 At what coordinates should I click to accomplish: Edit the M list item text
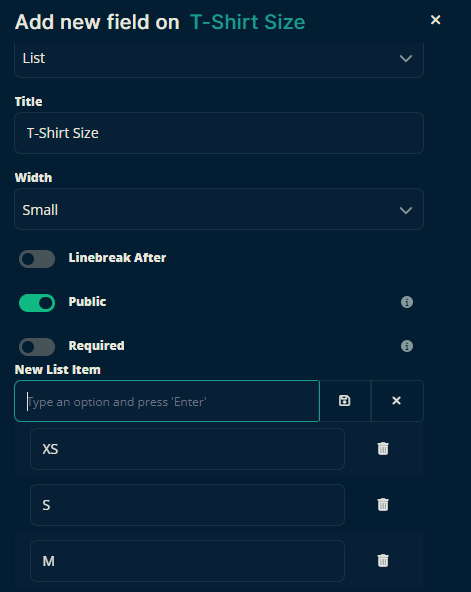coord(187,561)
